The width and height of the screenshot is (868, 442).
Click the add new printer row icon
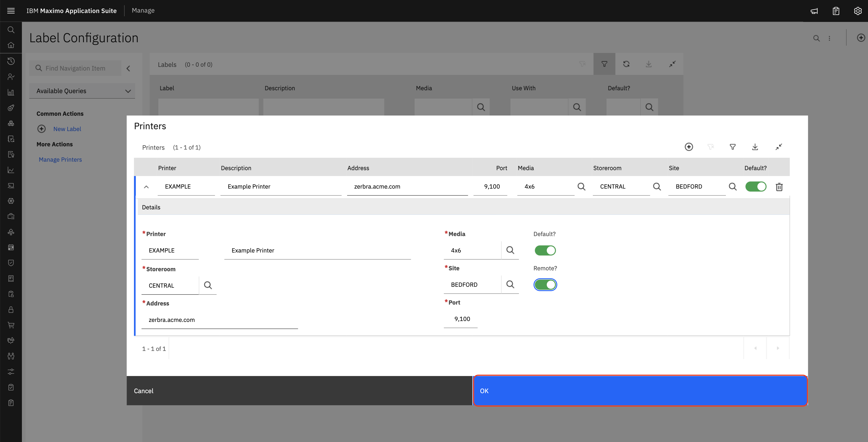(x=689, y=147)
